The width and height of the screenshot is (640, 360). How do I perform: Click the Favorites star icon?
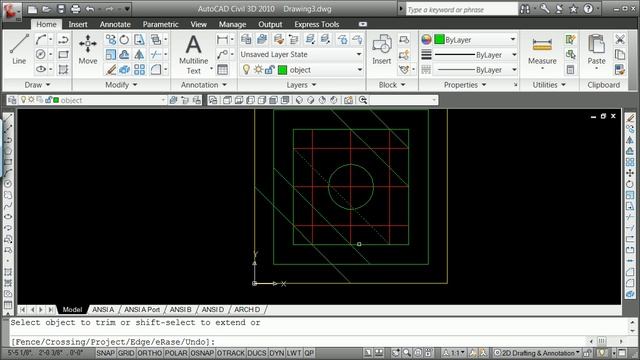tap(573, 9)
